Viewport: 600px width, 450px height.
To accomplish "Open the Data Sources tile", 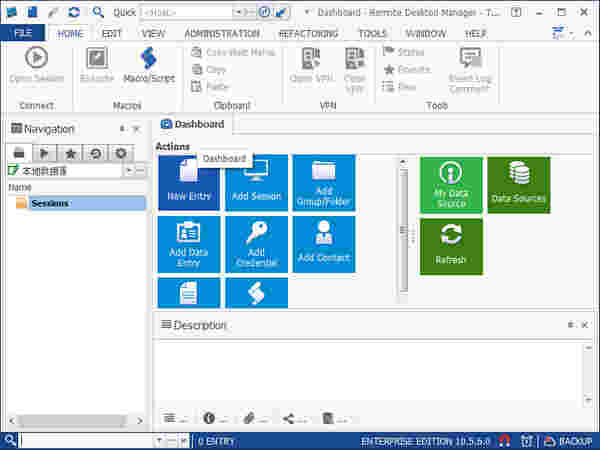I will coord(518,184).
